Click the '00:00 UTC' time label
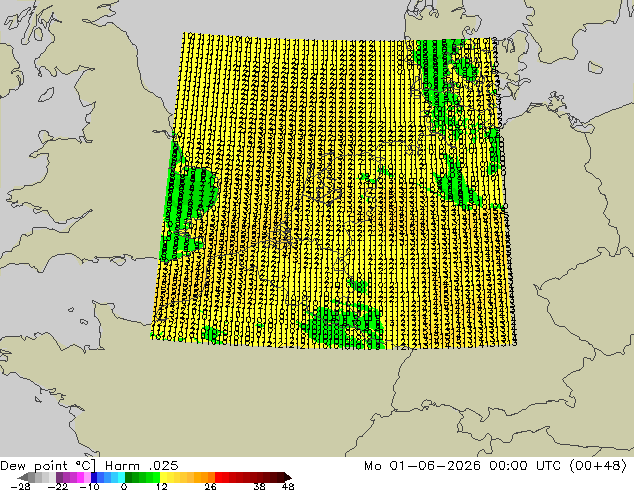 pos(525,466)
